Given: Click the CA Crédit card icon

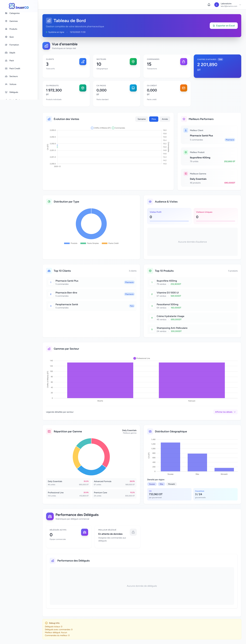Looking at the screenshot, I should coord(184,88).
